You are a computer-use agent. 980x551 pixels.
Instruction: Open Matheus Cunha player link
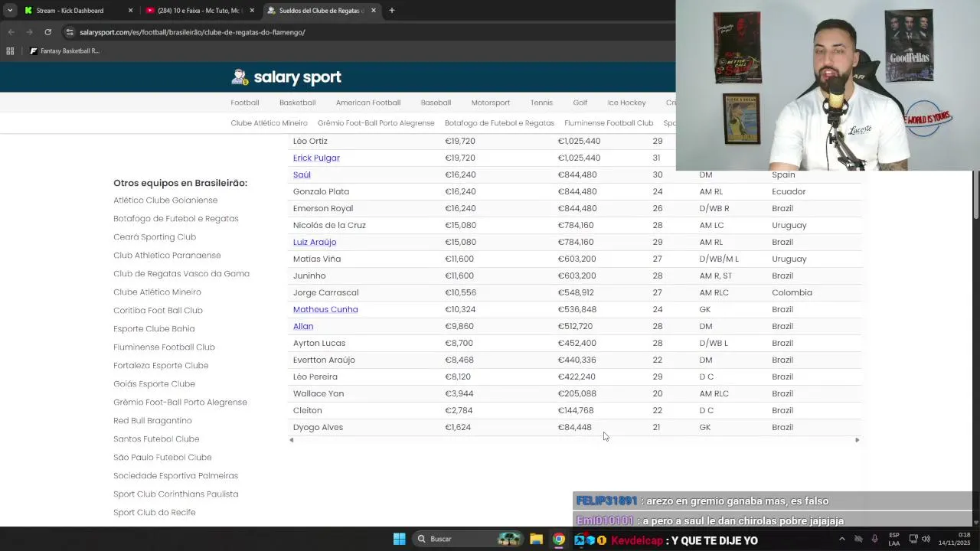[x=325, y=309]
